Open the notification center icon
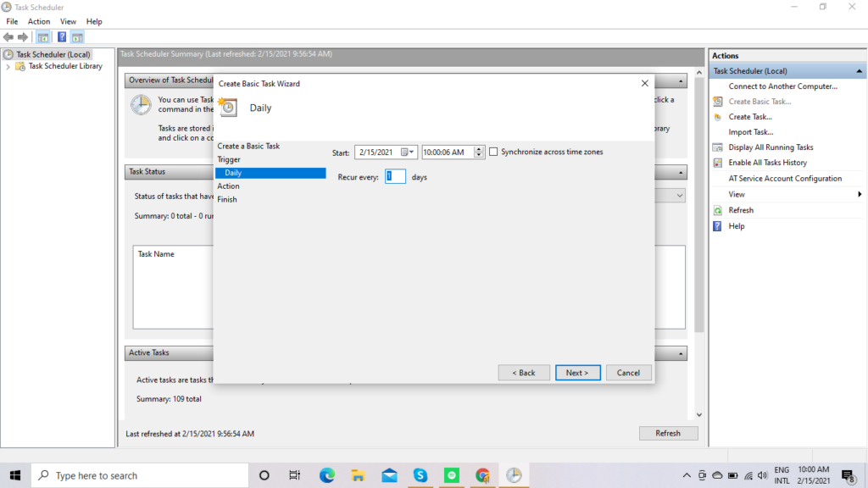 tap(848, 476)
